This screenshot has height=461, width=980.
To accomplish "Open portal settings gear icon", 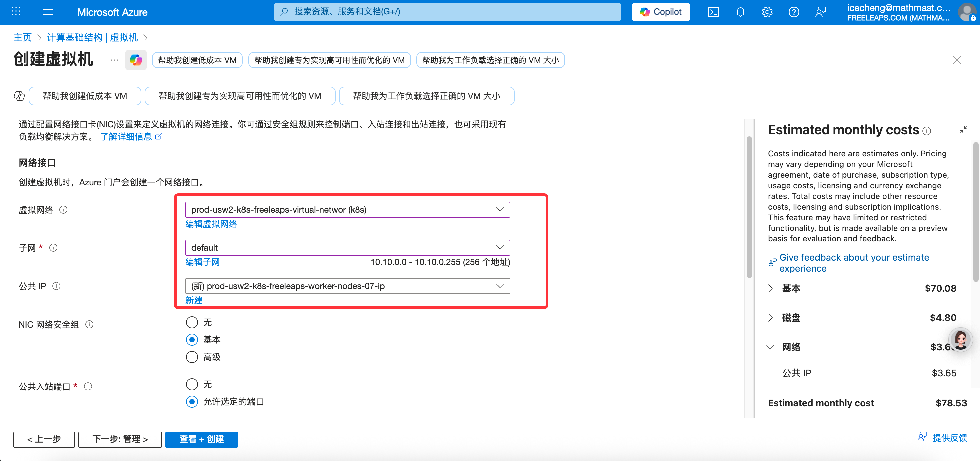I will (767, 12).
